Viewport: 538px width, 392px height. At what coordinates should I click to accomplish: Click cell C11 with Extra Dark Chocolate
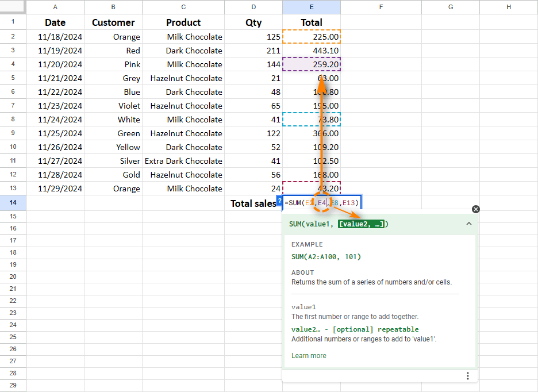(183, 161)
